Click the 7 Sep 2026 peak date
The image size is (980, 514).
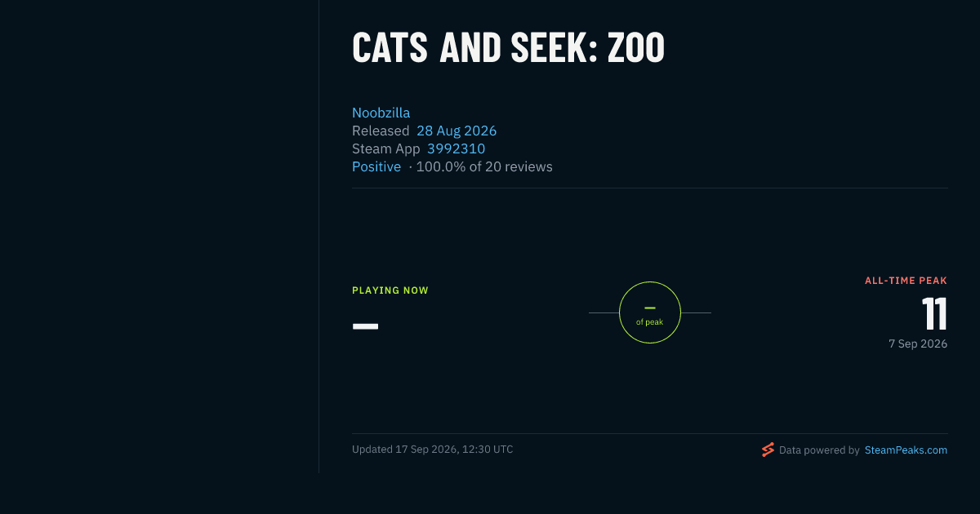click(x=918, y=343)
